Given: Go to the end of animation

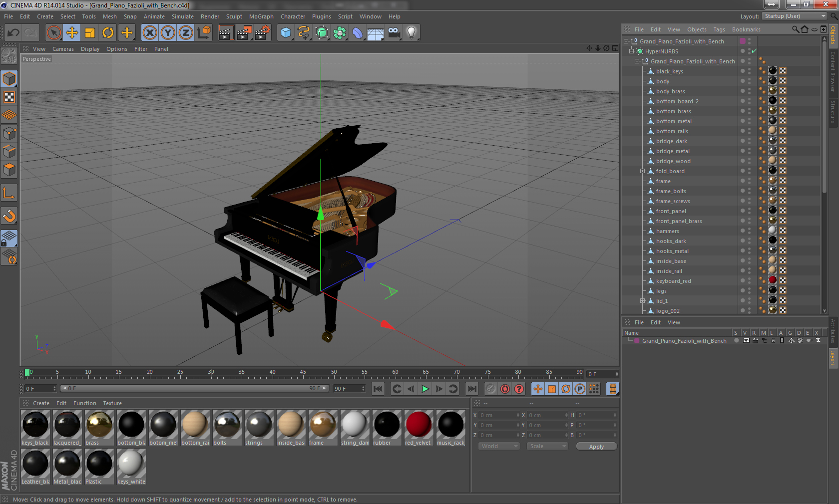Looking at the screenshot, I should click(472, 389).
